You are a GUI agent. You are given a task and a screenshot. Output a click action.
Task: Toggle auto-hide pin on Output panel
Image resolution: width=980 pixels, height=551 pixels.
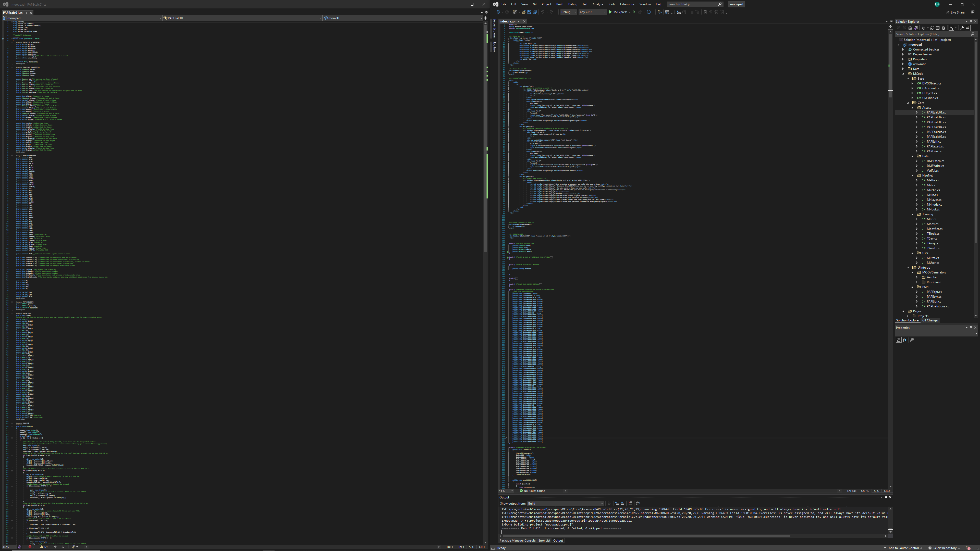886,497
